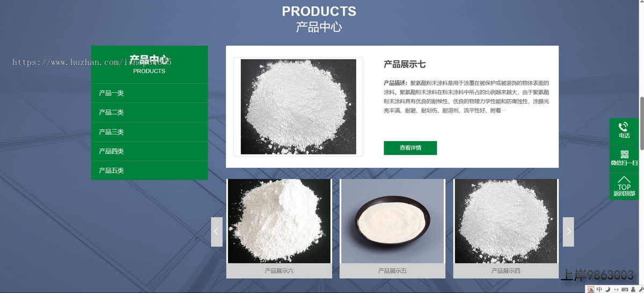The image size is (644, 293).
Task: Open the 产品展示七 title link
Action: click(405, 64)
